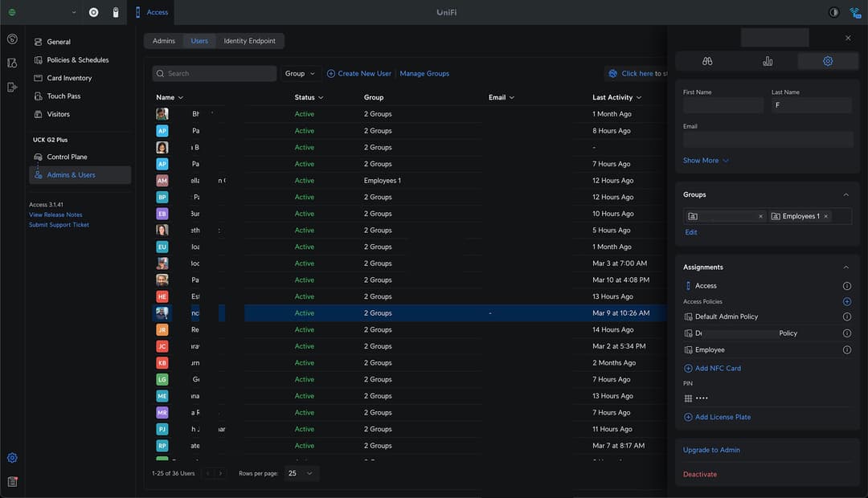
Task: Open the door sign-out icon in left rail
Action: (12, 87)
